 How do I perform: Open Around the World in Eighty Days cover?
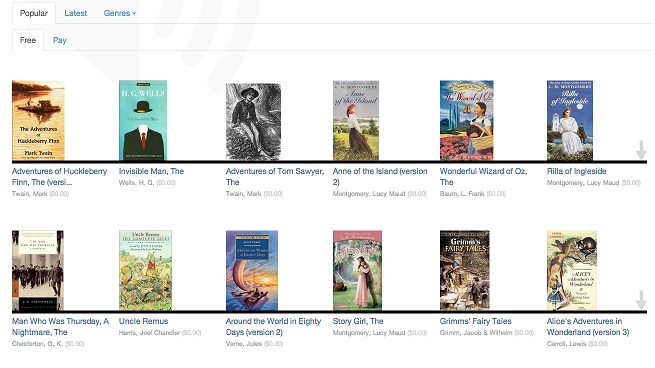[x=252, y=270]
